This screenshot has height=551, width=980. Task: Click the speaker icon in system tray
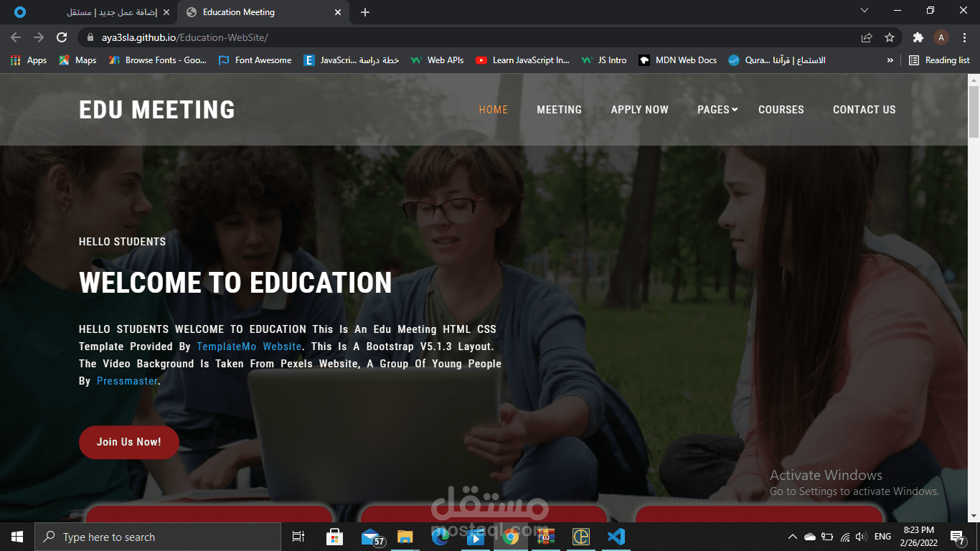[x=860, y=536]
